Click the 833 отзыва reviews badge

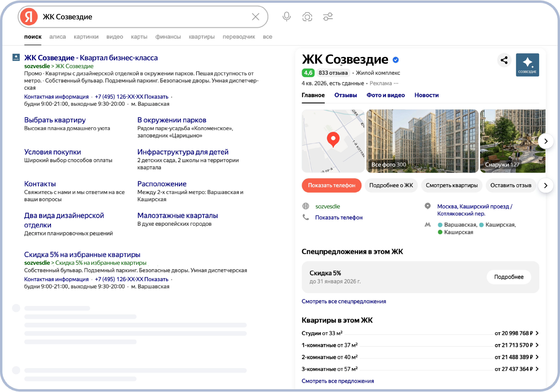pyautogui.click(x=333, y=73)
